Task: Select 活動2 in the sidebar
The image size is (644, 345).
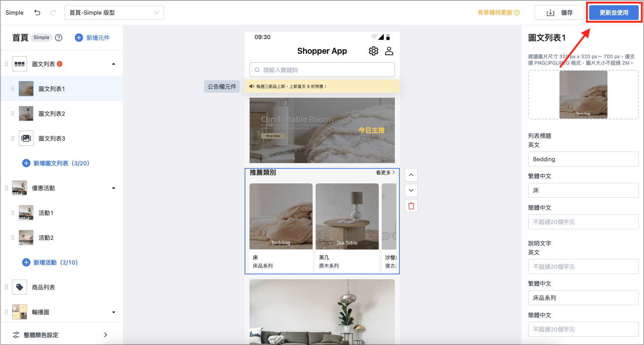Action: 62,238
